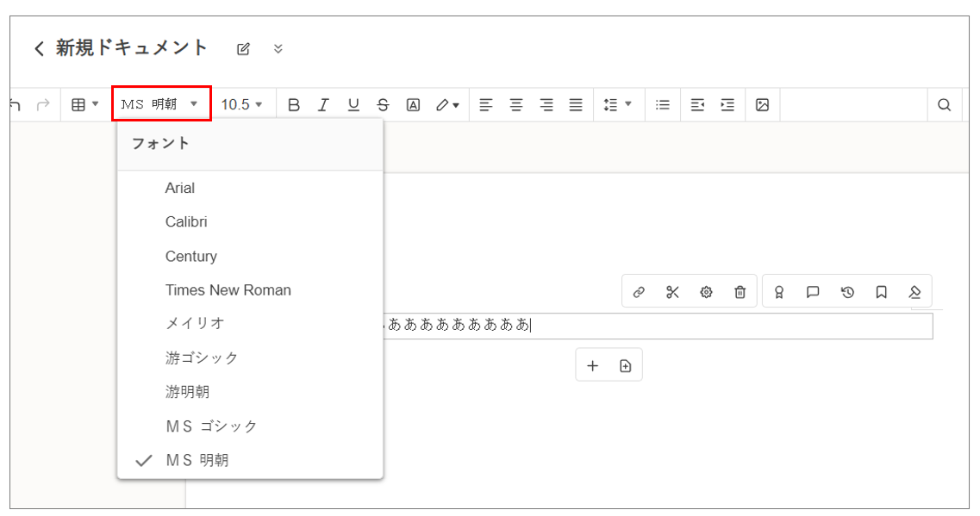
Task: Click the bookmark icon
Action: (x=881, y=292)
